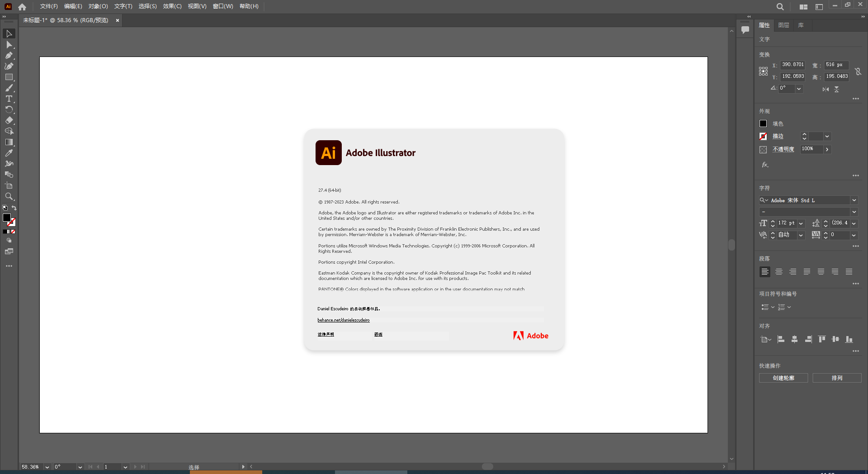This screenshot has width=868, height=474.
Task: Open the 对象(O) menu
Action: tap(98, 6)
